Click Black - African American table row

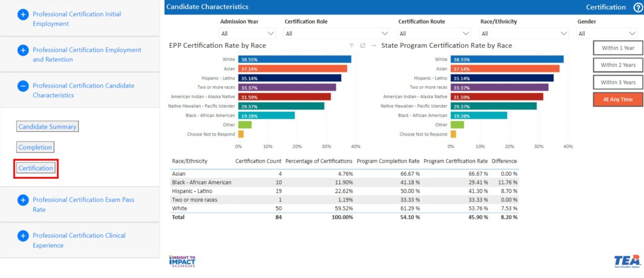point(345,182)
